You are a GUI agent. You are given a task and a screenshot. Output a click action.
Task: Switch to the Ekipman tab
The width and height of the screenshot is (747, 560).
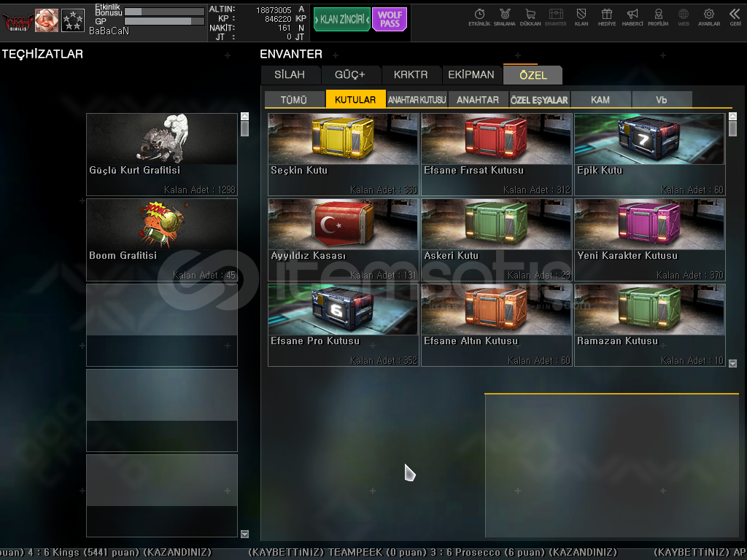click(471, 75)
